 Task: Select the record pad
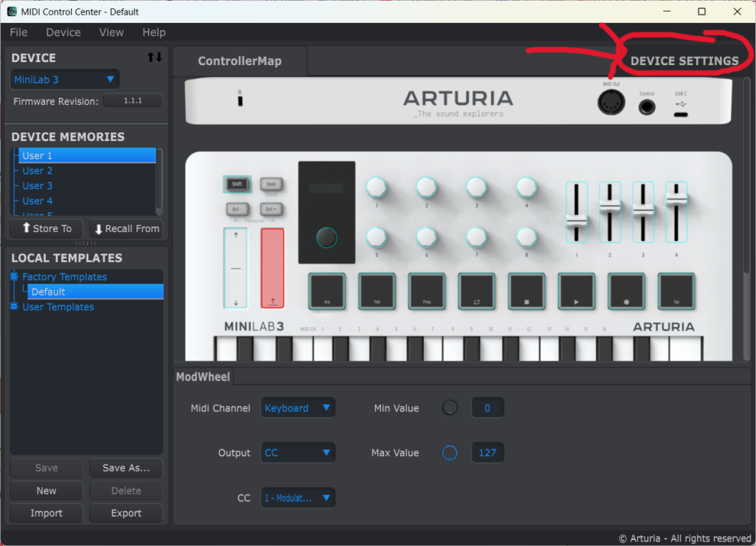[x=626, y=291]
